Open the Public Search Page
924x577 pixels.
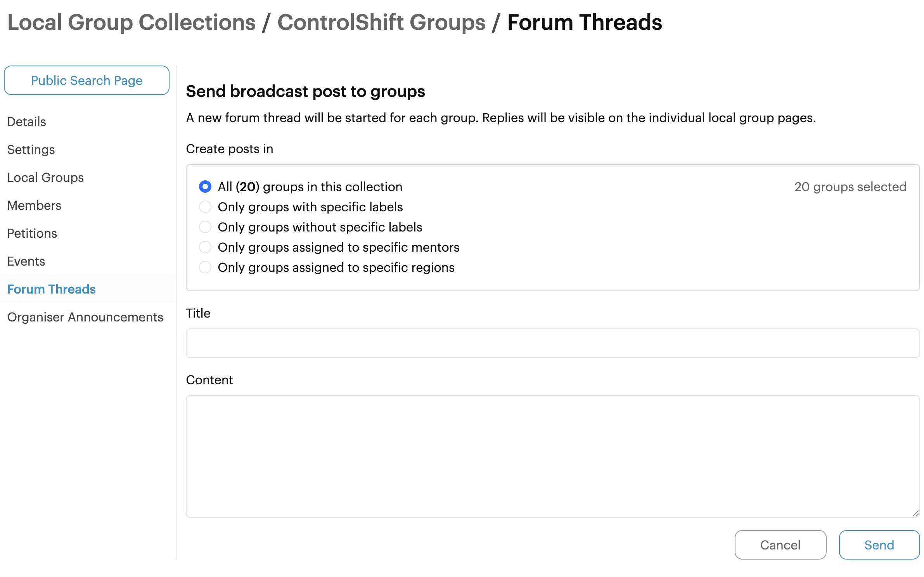pyautogui.click(x=87, y=80)
